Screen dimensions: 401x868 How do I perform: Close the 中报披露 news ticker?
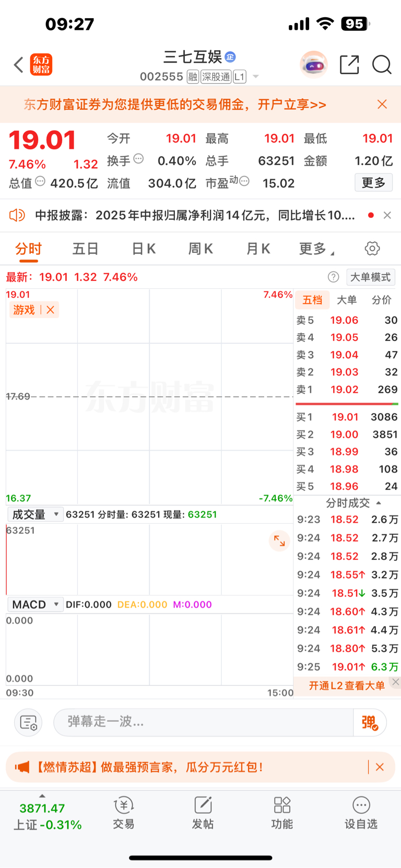[x=387, y=215]
